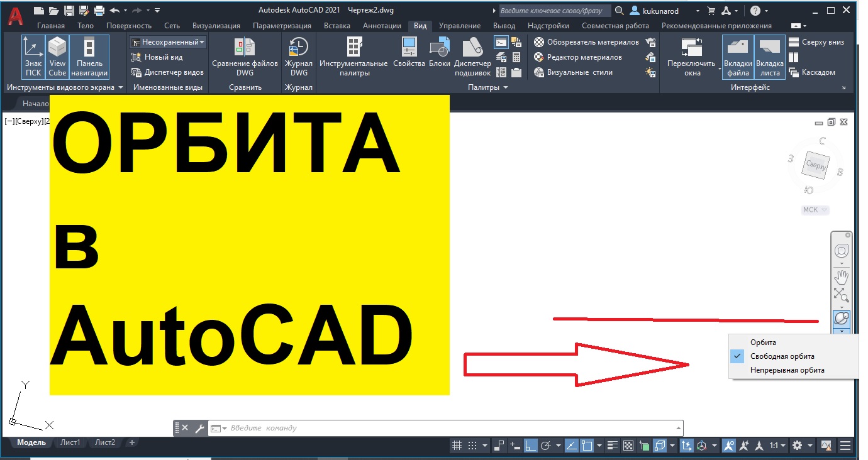This screenshot has height=460, width=868.
Task: Open the Sheet Set Manager (Диспетчер подшивок)
Action: (x=472, y=57)
